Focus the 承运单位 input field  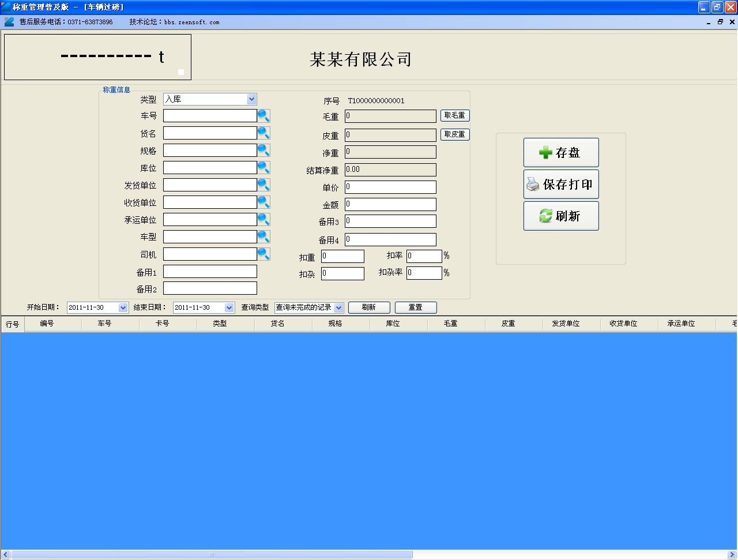210,220
